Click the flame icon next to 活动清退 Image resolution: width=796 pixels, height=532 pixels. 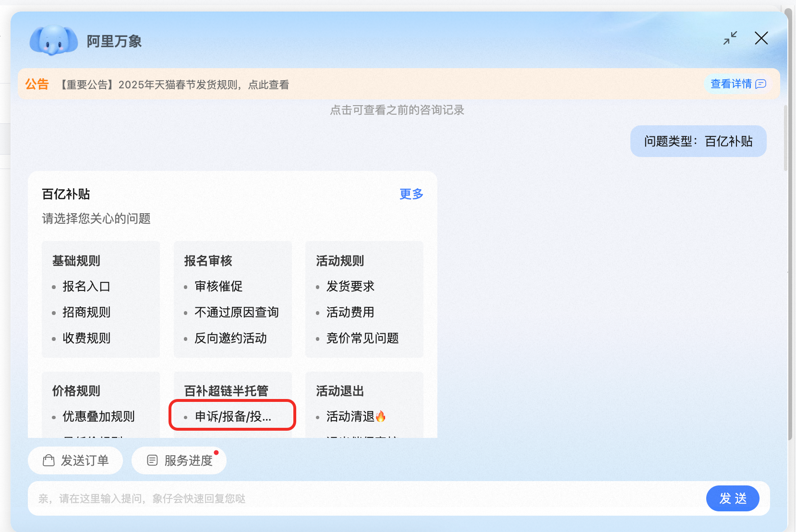(381, 416)
